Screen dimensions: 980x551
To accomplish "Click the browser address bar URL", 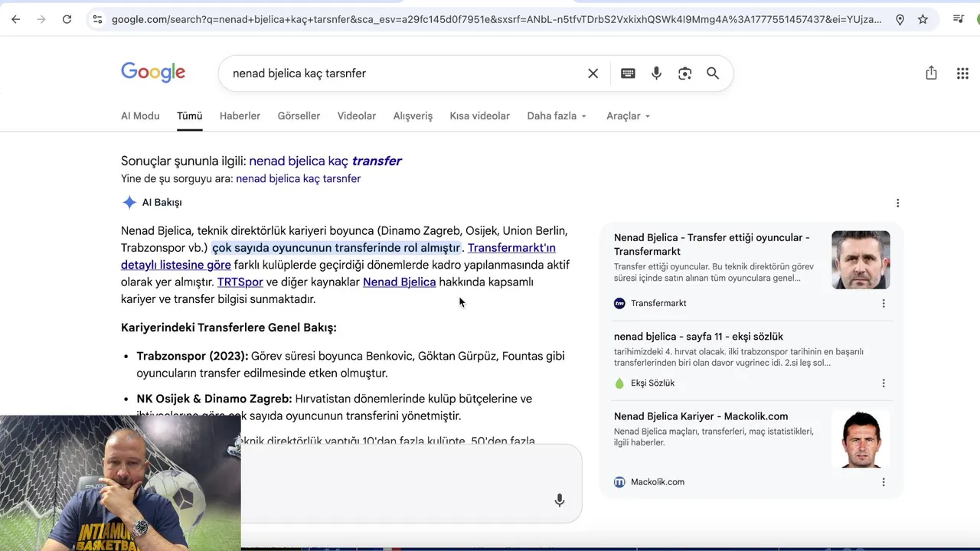I will point(496,19).
